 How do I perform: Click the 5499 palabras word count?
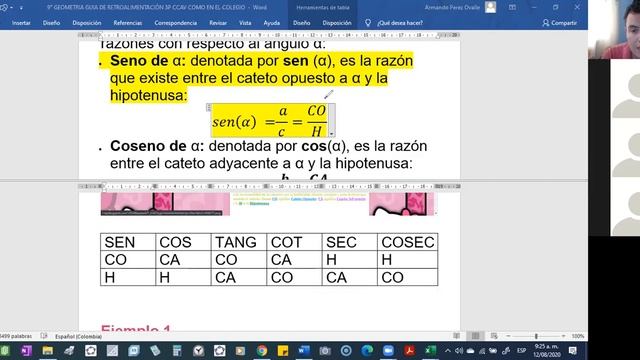pyautogui.click(x=16, y=336)
